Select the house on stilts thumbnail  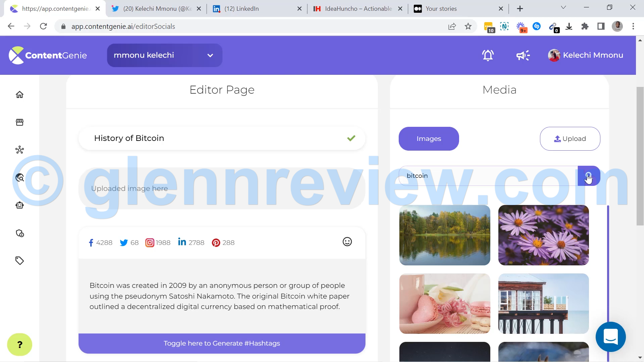[543, 304]
